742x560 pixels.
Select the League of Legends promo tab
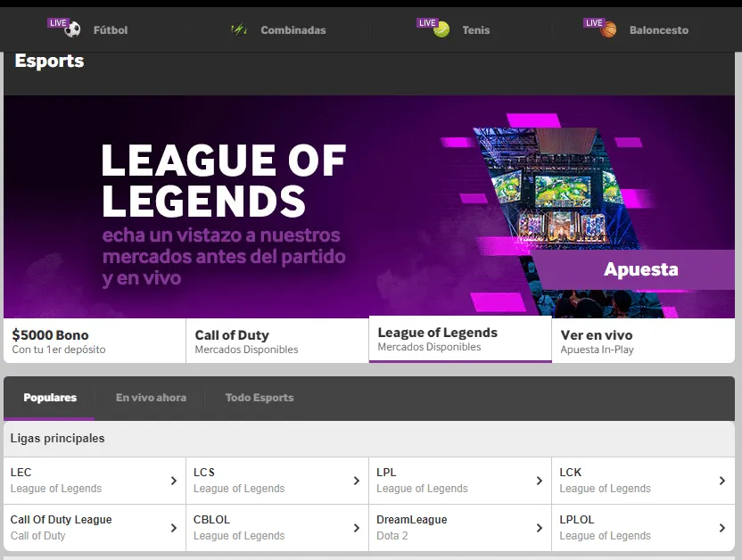coord(460,339)
